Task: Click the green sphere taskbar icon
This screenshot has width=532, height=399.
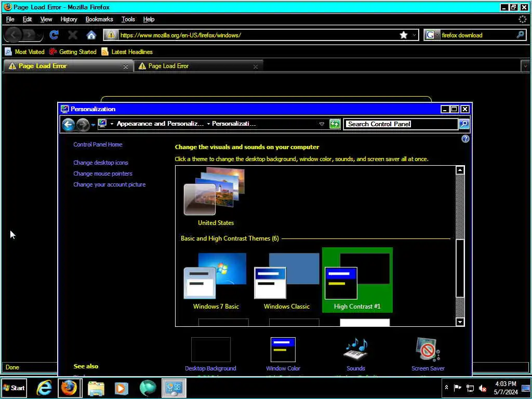Action: [148, 388]
